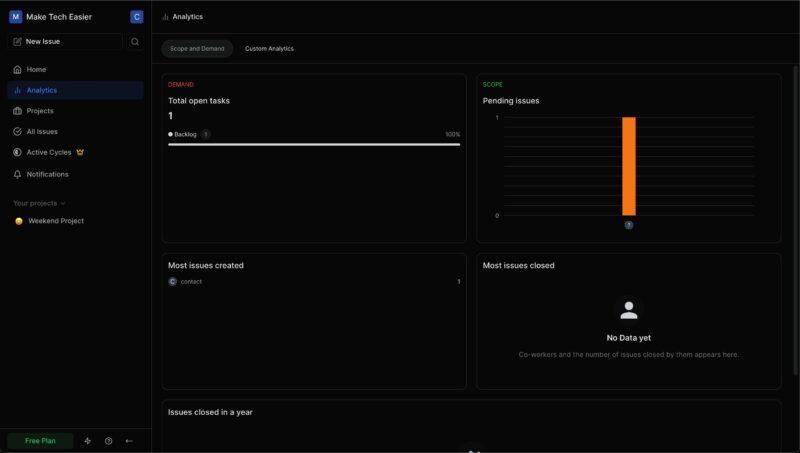Viewport: 800px width, 453px height.
Task: Click the blue C user avatar
Action: (x=136, y=17)
